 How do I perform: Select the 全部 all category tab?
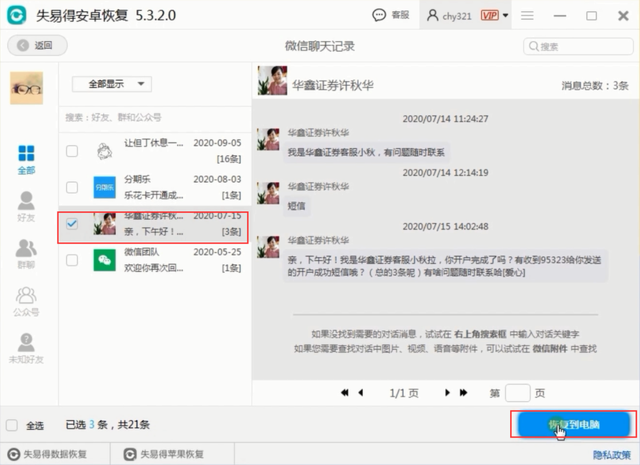(x=27, y=160)
